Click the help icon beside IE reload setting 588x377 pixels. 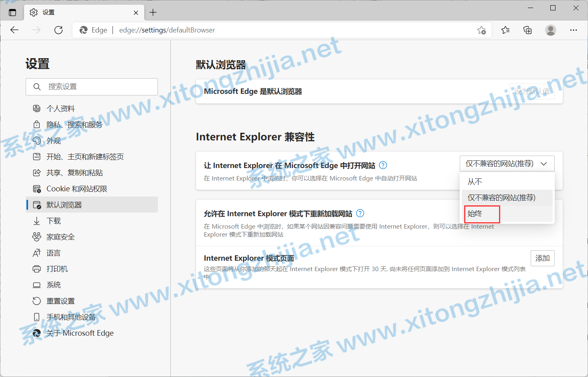click(x=360, y=213)
